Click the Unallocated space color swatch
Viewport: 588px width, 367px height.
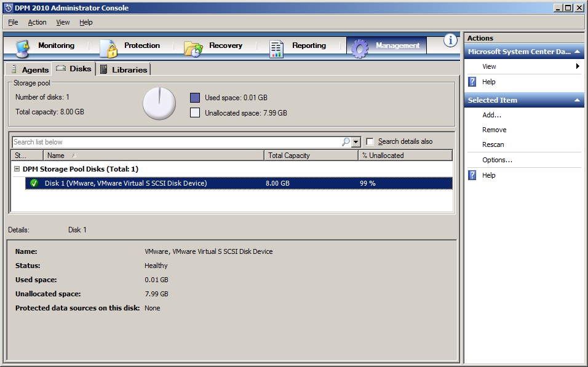coord(195,112)
